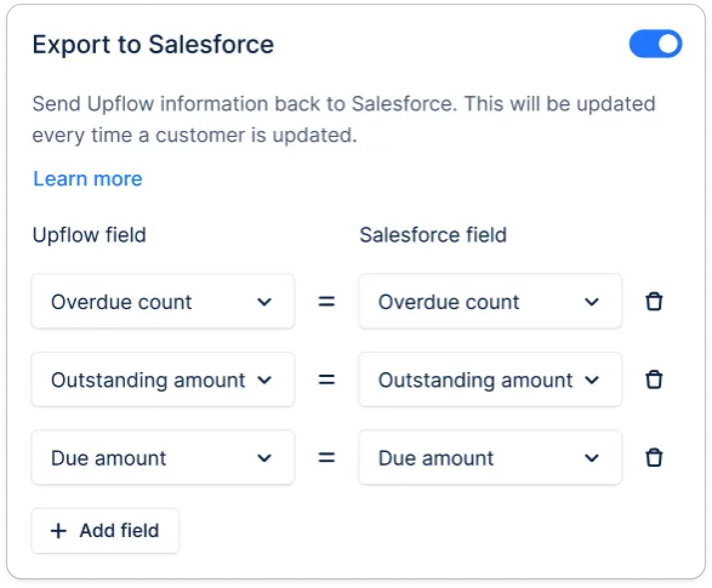Disable the Export to Salesforce toggle
Image resolution: width=712 pixels, height=588 pixels.
click(655, 44)
